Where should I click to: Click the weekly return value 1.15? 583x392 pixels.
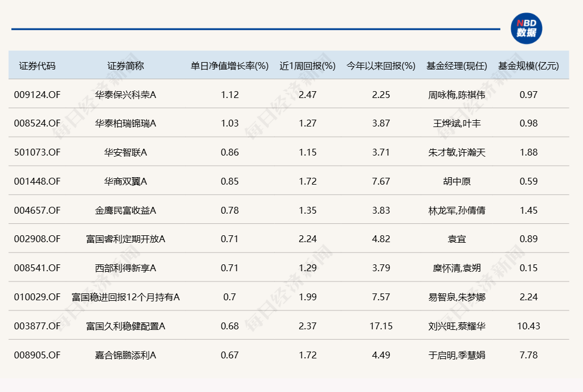coord(308,152)
